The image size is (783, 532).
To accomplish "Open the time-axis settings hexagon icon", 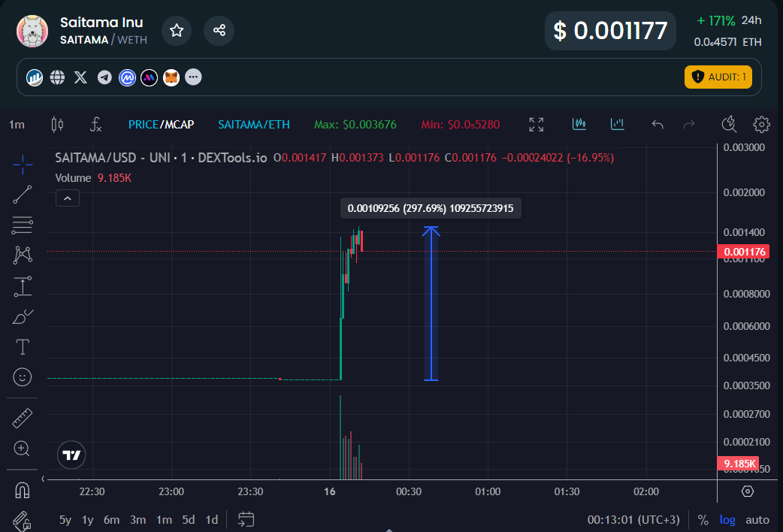I will pyautogui.click(x=748, y=491).
